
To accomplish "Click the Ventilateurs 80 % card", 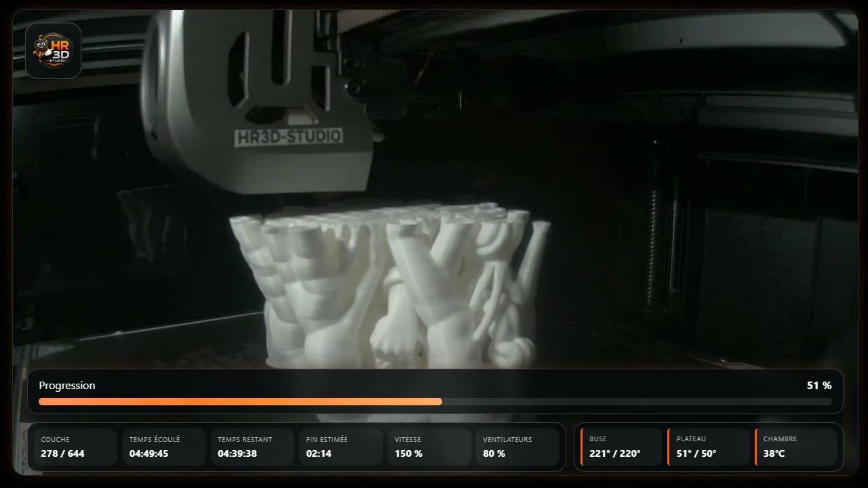I will point(517,447).
